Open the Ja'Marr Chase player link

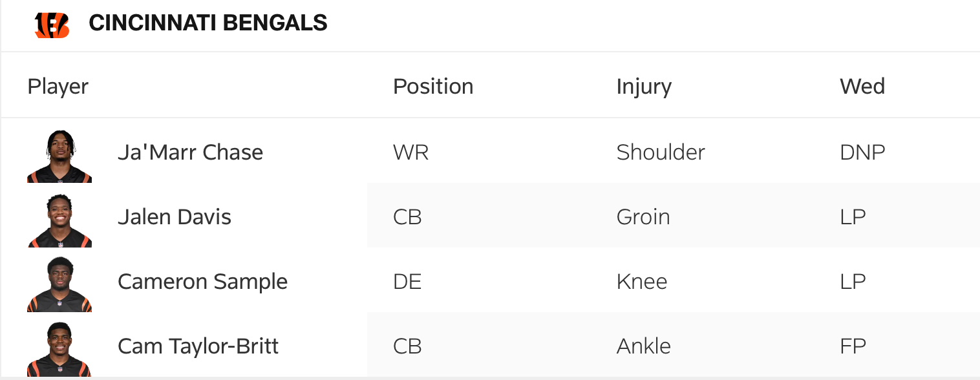pos(190,153)
